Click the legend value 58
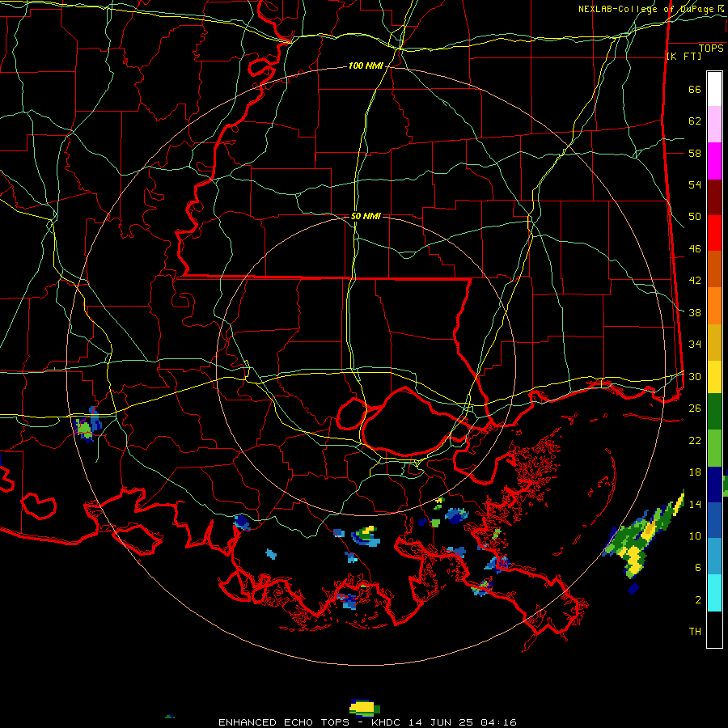728x728 pixels. click(x=695, y=153)
